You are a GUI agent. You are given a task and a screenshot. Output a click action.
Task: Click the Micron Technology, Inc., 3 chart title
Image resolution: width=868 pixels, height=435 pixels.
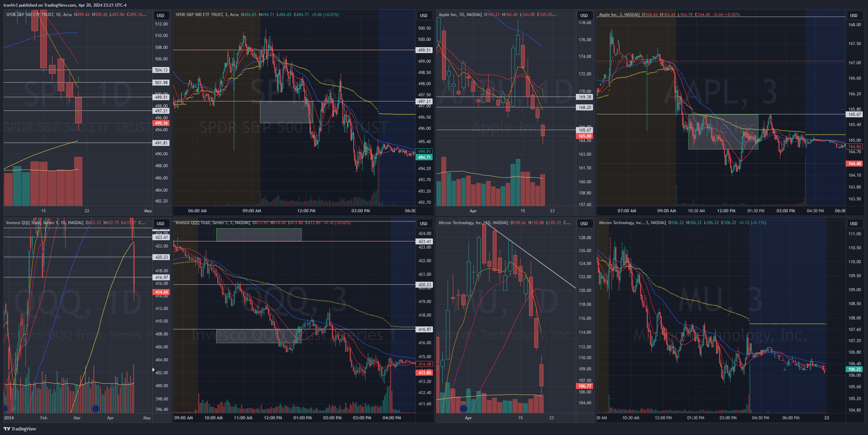pos(632,223)
